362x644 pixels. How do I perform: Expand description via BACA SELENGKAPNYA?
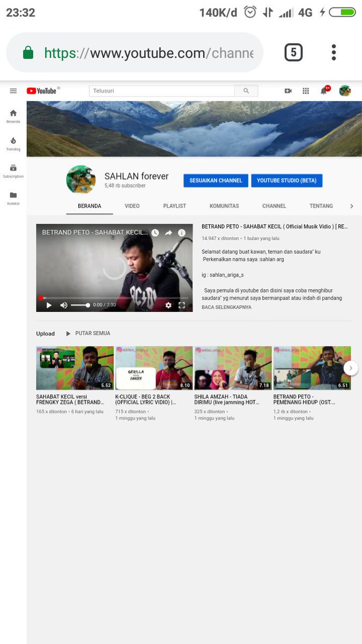click(226, 308)
